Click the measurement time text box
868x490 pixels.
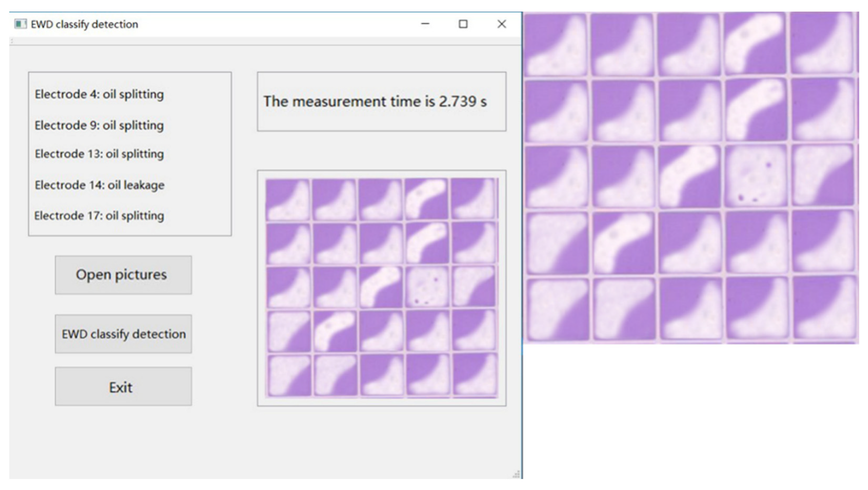pyautogui.click(x=382, y=101)
